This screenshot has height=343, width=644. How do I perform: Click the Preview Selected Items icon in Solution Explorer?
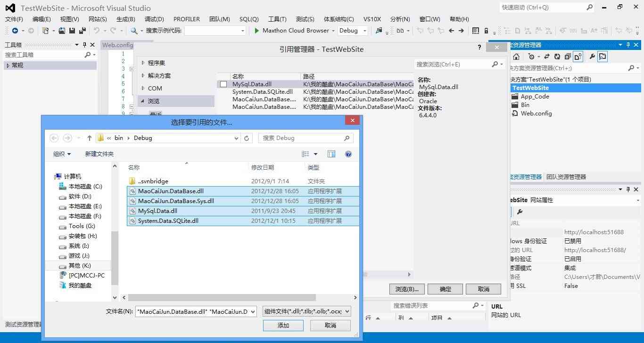coord(603,57)
